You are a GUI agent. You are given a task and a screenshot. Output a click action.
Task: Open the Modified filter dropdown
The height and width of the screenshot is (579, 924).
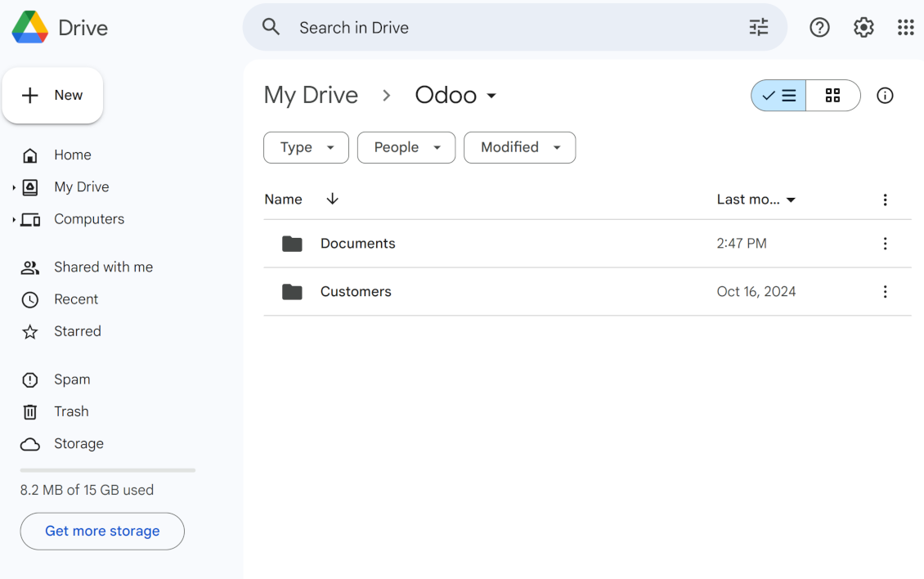(520, 147)
